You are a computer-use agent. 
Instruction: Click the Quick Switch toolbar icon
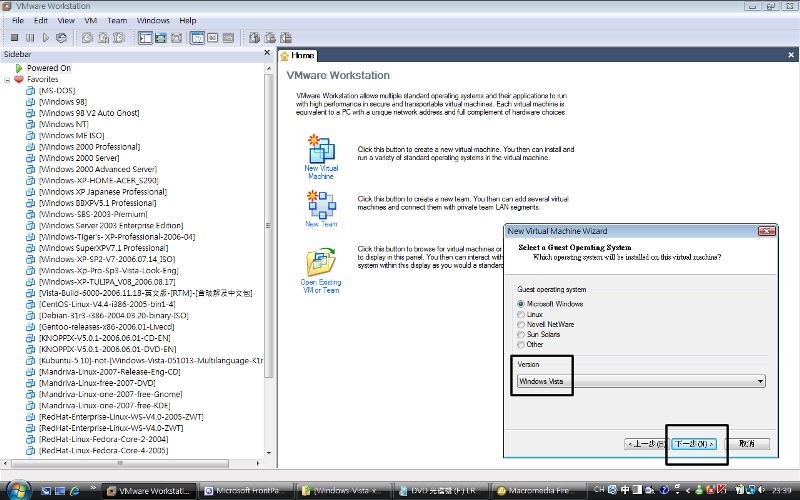[x=161, y=38]
